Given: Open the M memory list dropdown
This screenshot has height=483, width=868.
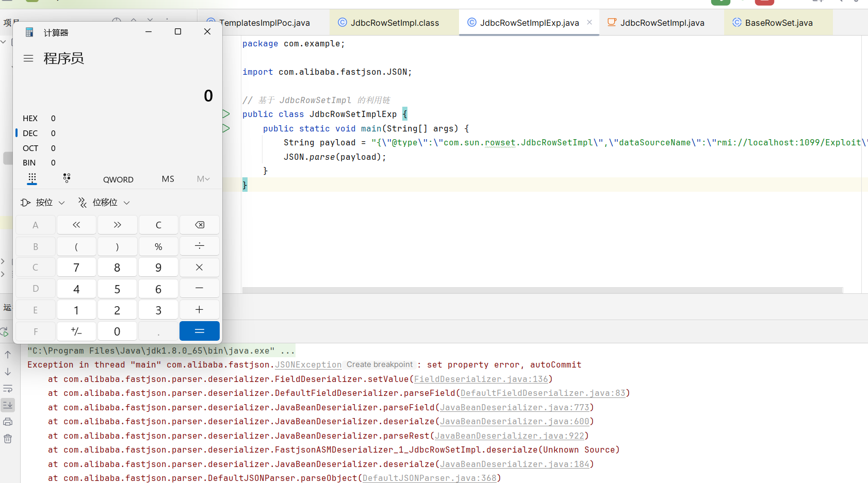Looking at the screenshot, I should 203,179.
